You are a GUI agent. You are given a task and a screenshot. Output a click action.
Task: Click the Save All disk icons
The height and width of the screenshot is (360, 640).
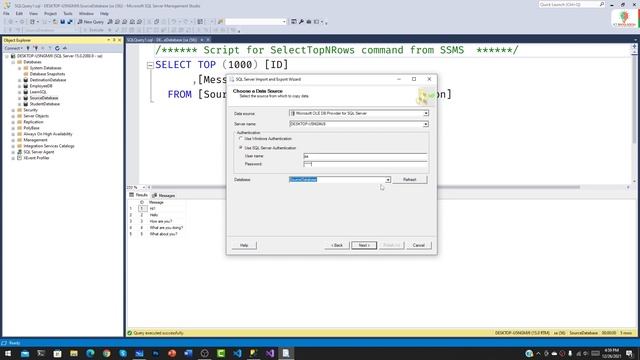coord(70,22)
